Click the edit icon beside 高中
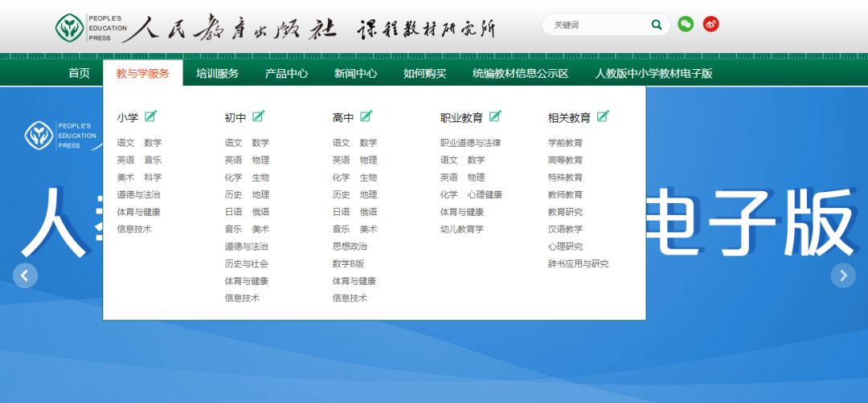This screenshot has height=403, width=868. [x=366, y=116]
